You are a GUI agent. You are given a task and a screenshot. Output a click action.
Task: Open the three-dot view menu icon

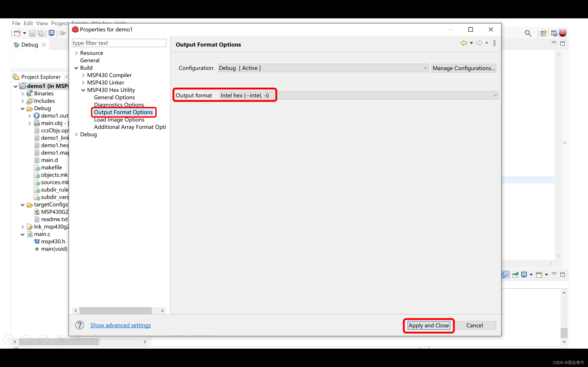click(x=494, y=43)
